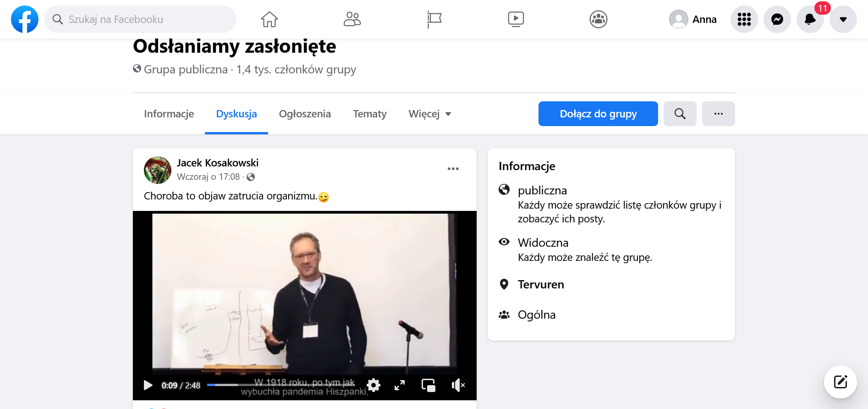The width and height of the screenshot is (868, 409).
Task: Open notifications bell with 11 badge
Action: pos(810,19)
